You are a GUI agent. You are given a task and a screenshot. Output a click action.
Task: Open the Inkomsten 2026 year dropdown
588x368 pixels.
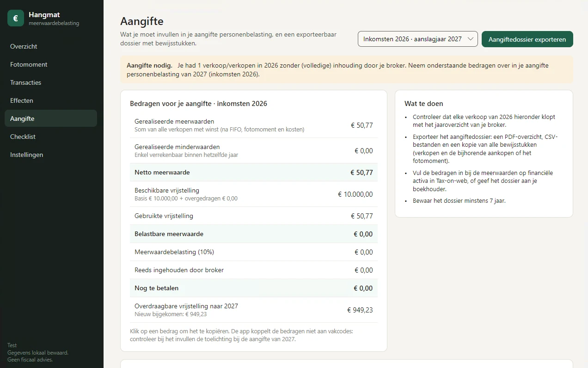coord(418,39)
